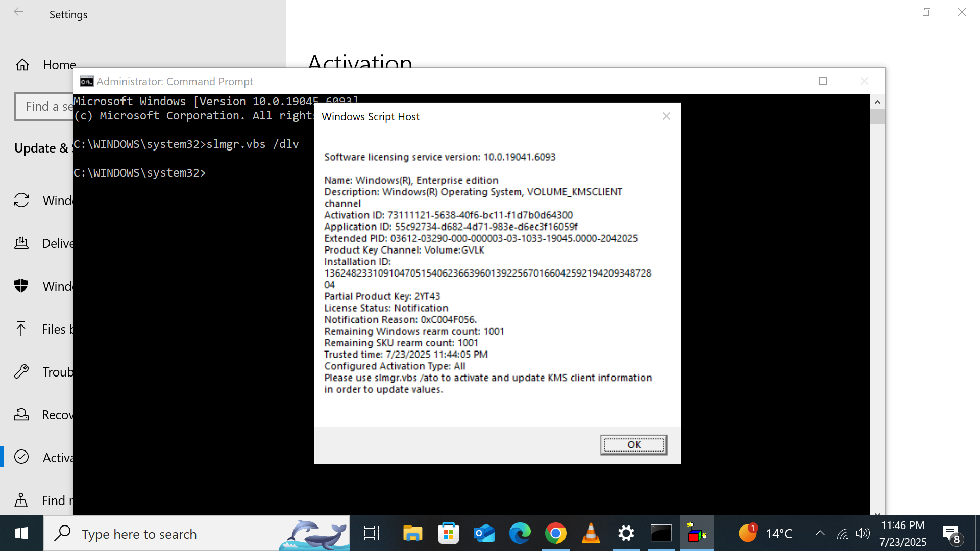
Task: Minimize the Administrator Command Prompt window
Action: (x=781, y=81)
